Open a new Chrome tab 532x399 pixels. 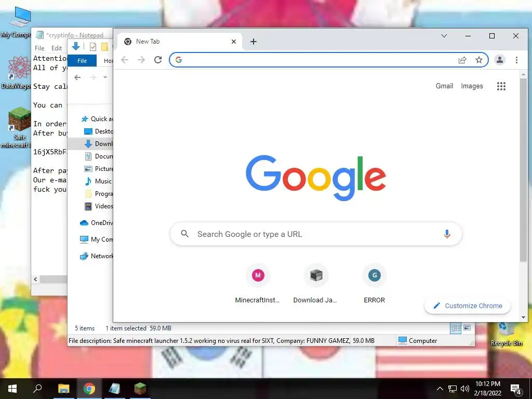pyautogui.click(x=253, y=42)
